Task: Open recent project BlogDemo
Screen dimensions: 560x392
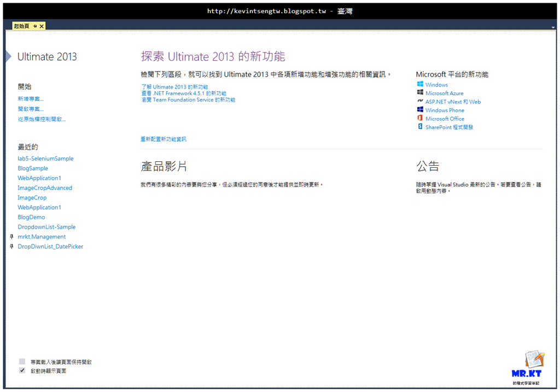Action: [x=31, y=217]
